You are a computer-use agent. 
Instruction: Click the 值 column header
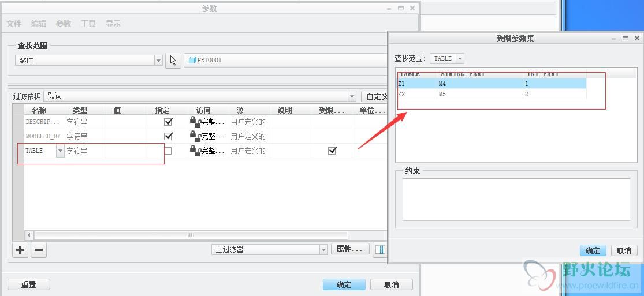pos(117,110)
